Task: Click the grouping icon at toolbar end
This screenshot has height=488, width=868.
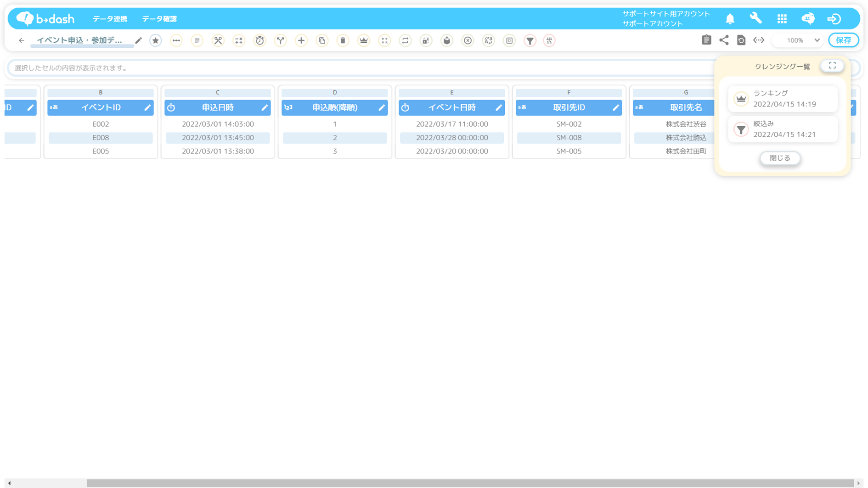Action: pyautogui.click(x=549, y=40)
